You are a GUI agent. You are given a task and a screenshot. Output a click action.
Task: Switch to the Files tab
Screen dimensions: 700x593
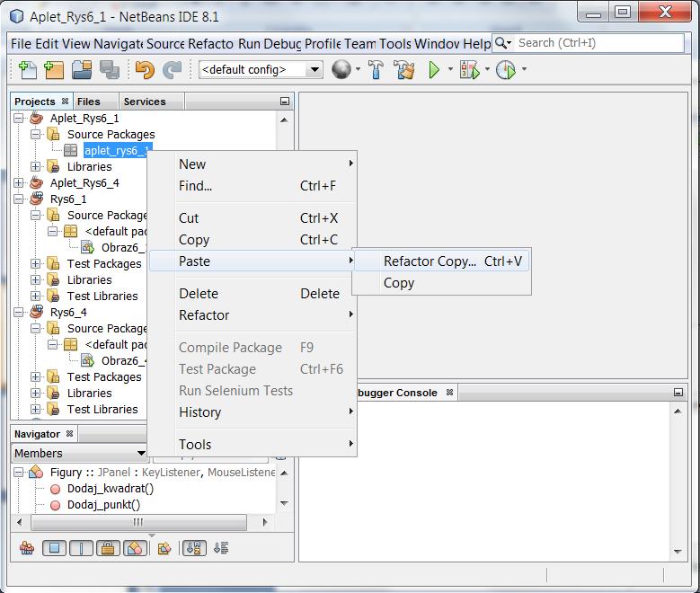coord(88,102)
